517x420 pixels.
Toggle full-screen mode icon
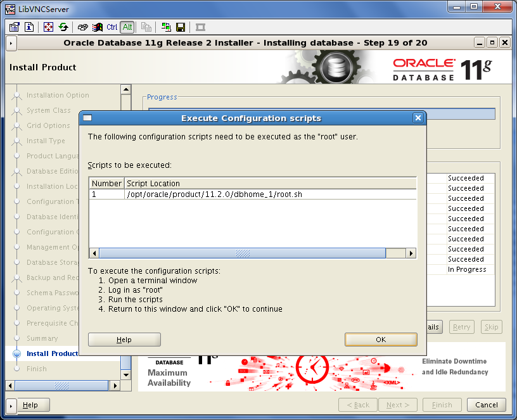[48, 27]
